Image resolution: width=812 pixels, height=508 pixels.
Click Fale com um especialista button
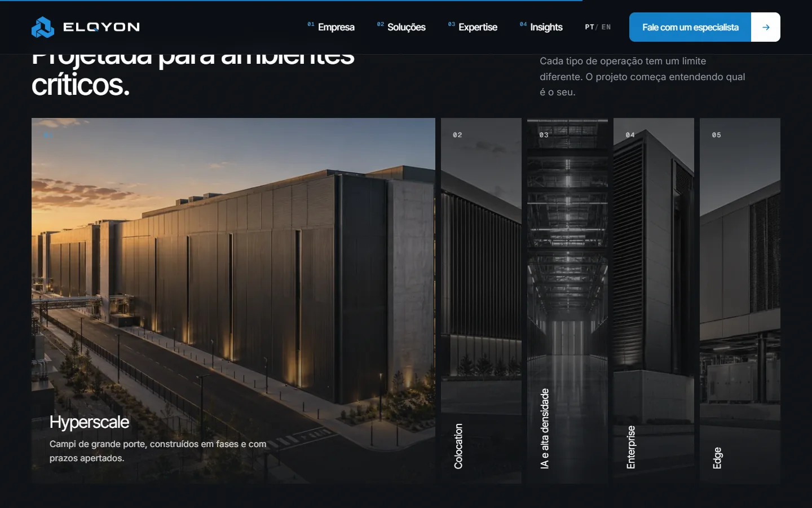(690, 27)
